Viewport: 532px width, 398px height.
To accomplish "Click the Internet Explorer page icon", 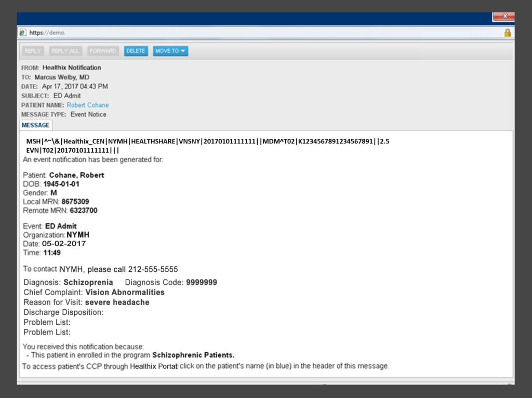I will click(x=22, y=33).
